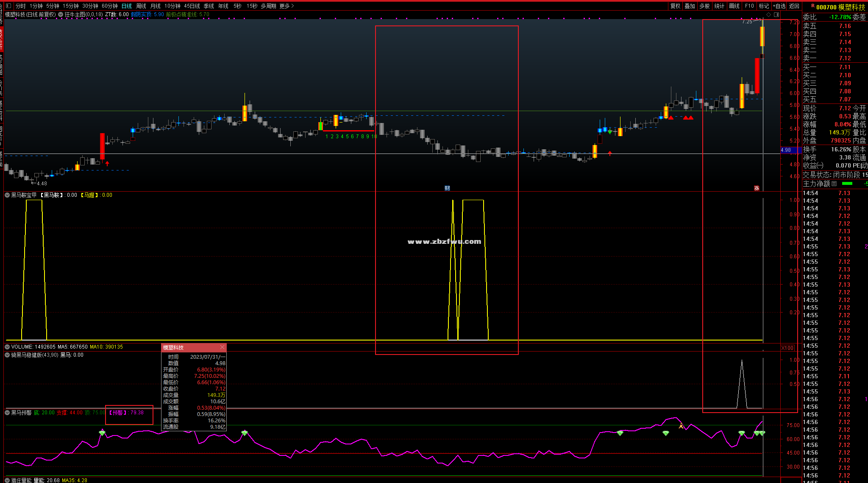Close the 模塑科技 data popup
868x483 pixels.
pos(222,347)
